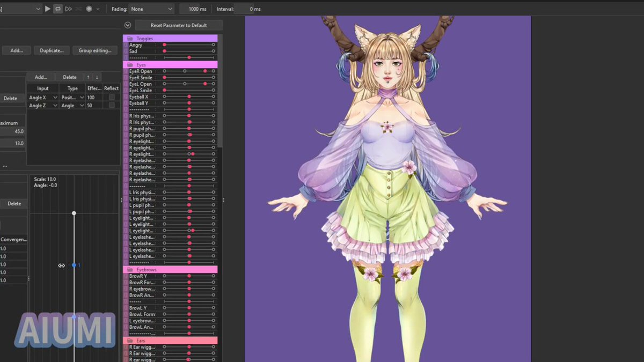Click the Play animation icon
This screenshot has width=644, height=362.
48,9
